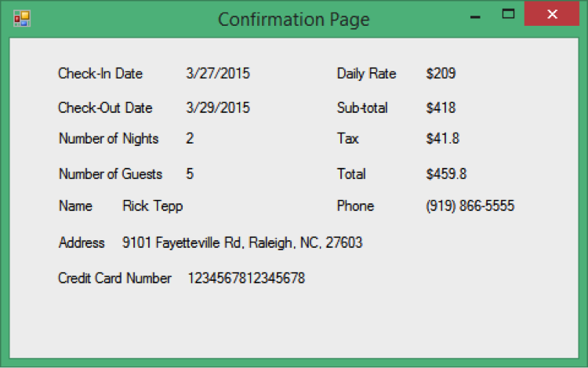The width and height of the screenshot is (588, 368).
Task: Close the Confirmation Page window
Action: (x=552, y=14)
